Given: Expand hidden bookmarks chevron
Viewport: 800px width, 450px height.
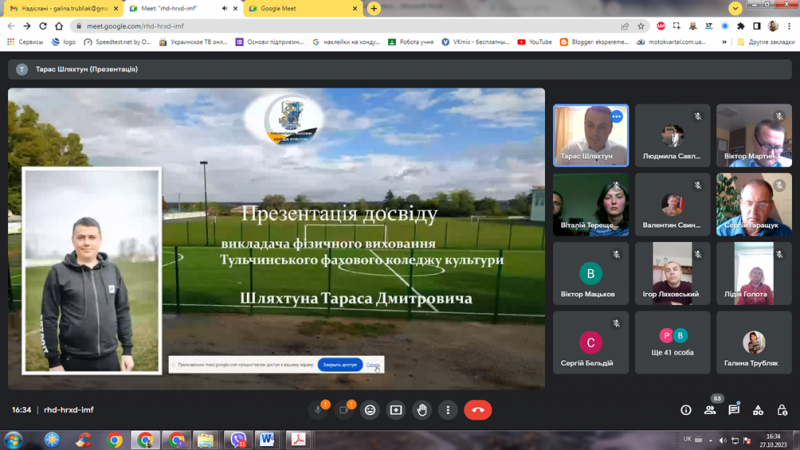Looking at the screenshot, I should 724,42.
